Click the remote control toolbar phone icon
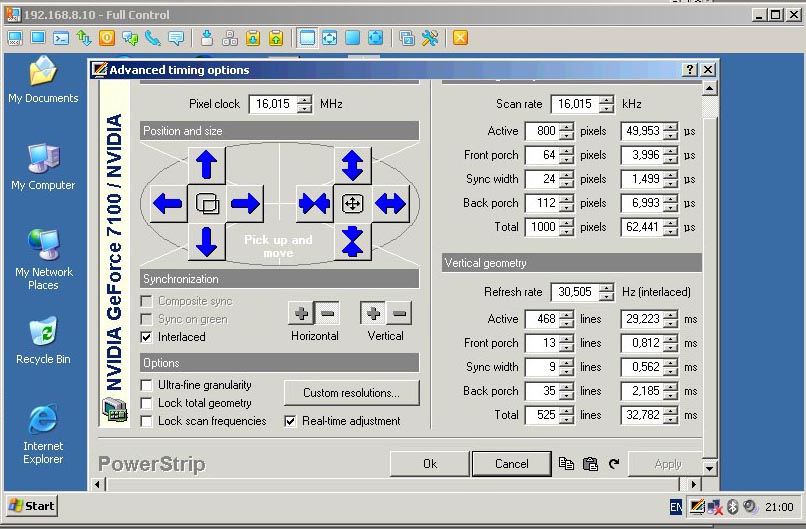 pos(153,38)
